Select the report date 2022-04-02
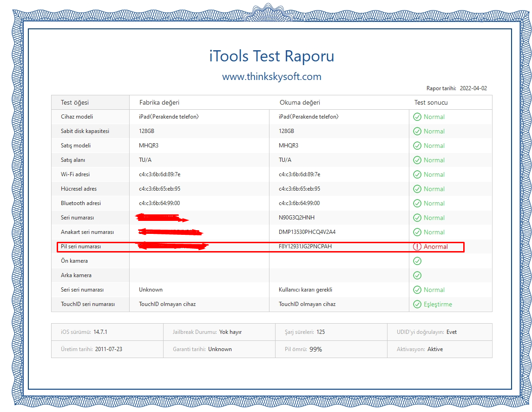The image size is (532, 412). (473, 88)
